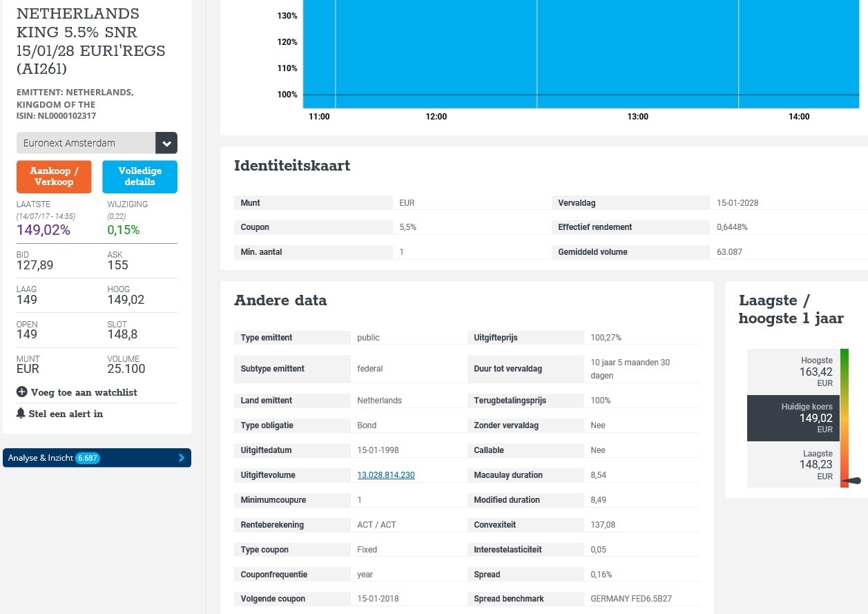This screenshot has height=614, width=868.
Task: Click Uitgiftedatum value 15-01-1998
Action: pos(378,450)
